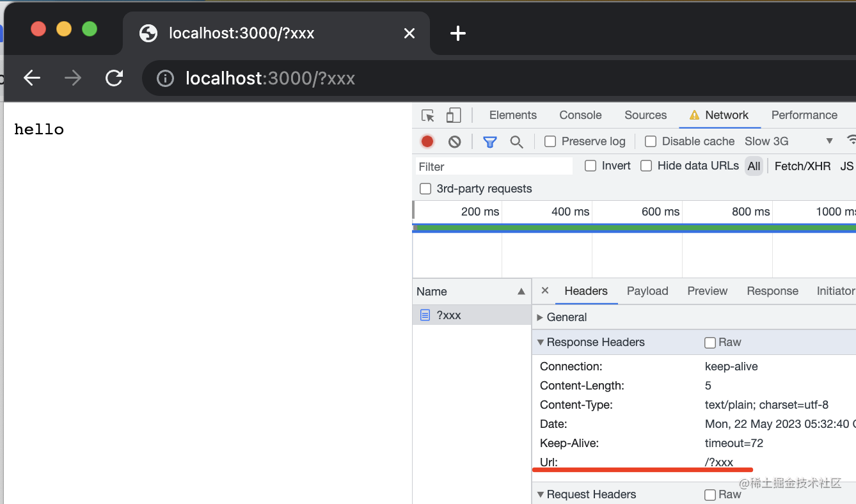Viewport: 856px width, 504px height.
Task: Switch to the Preview tab
Action: (x=708, y=291)
